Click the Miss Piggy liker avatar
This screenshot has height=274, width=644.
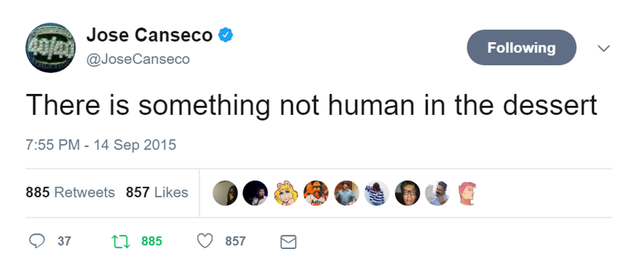pos(286,193)
